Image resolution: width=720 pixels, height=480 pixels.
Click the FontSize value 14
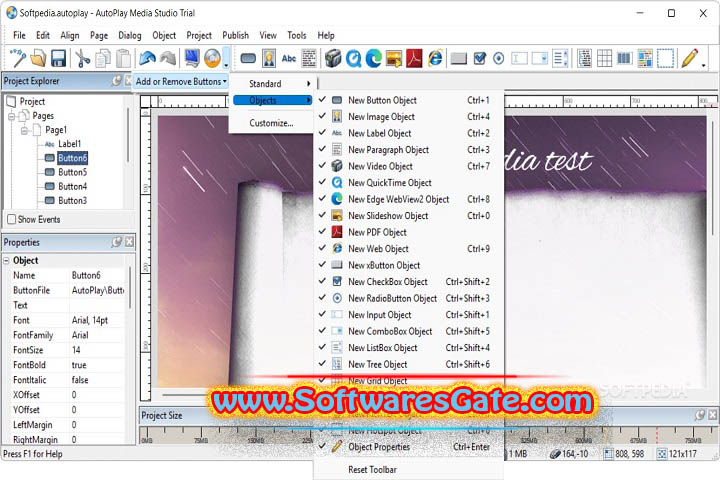76,350
